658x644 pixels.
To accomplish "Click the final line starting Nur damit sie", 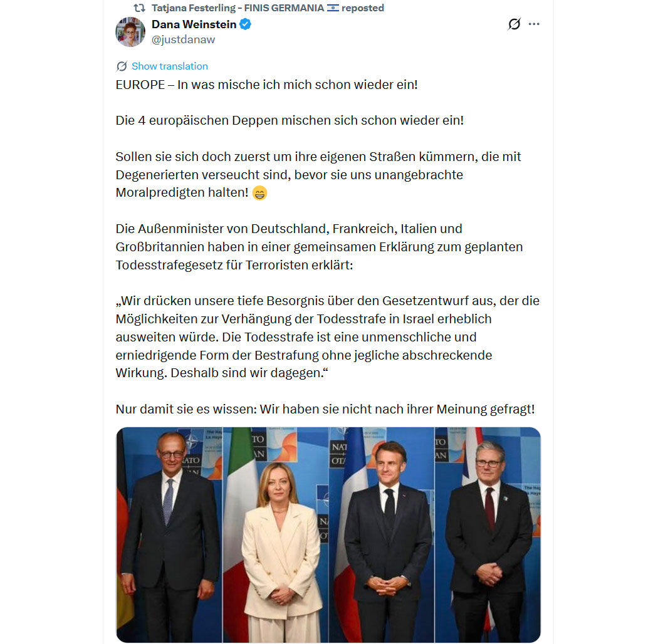I will coord(325,409).
